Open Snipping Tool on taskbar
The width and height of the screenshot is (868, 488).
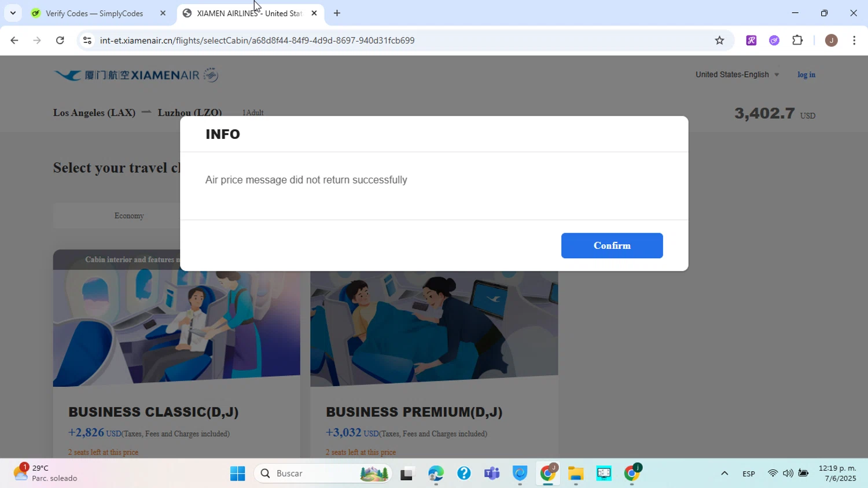coord(604,474)
